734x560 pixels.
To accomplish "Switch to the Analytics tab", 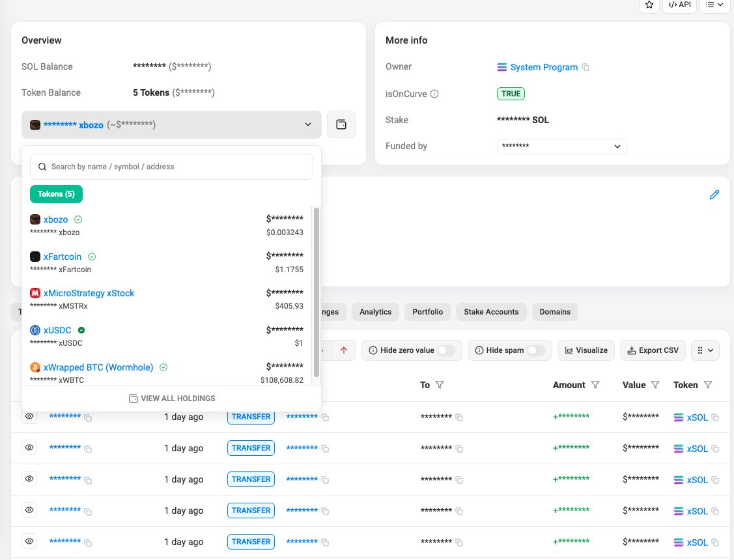I will click(x=375, y=312).
